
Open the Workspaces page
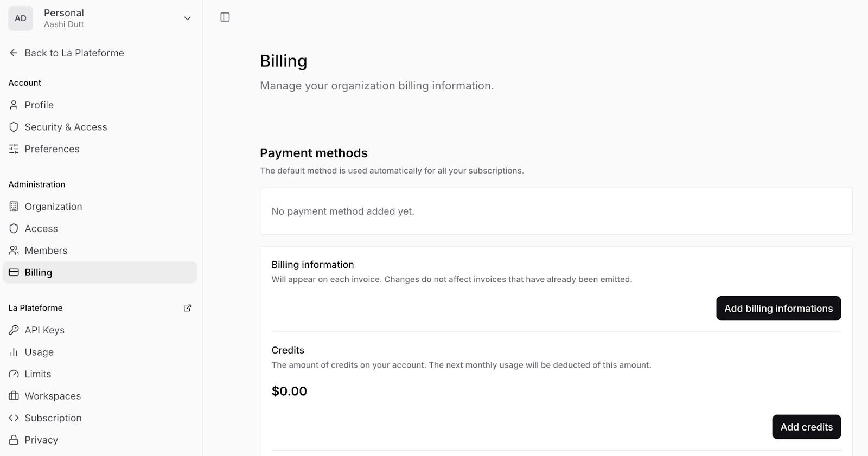(53, 396)
